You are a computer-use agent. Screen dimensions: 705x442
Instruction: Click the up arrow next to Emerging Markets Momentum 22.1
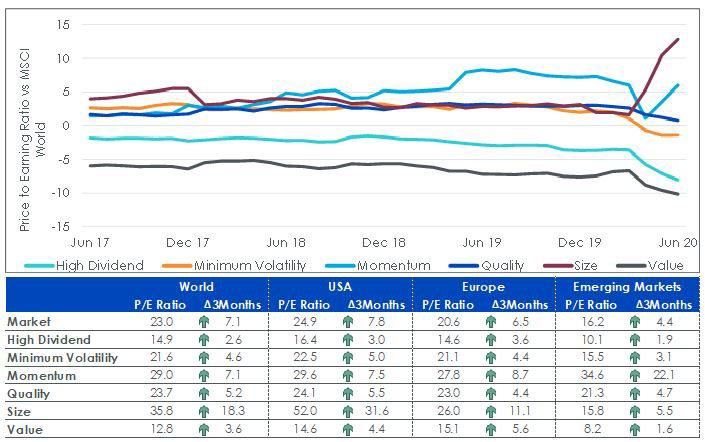[x=635, y=375]
